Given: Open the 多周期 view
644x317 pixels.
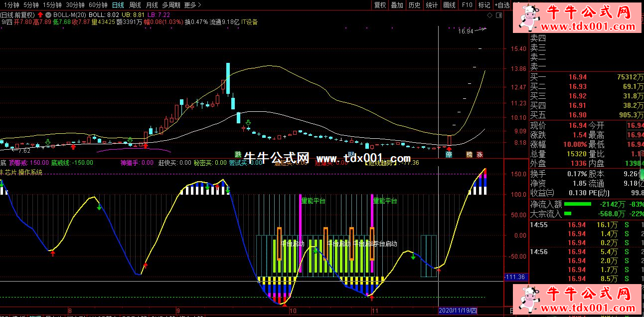Looking at the screenshot, I should click(x=171, y=5).
